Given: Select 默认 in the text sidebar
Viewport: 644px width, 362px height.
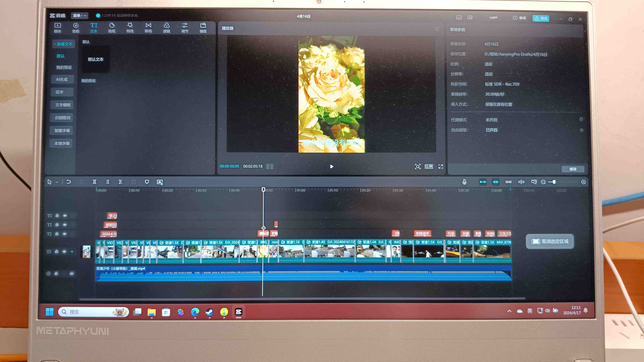Looking at the screenshot, I should tap(61, 56).
